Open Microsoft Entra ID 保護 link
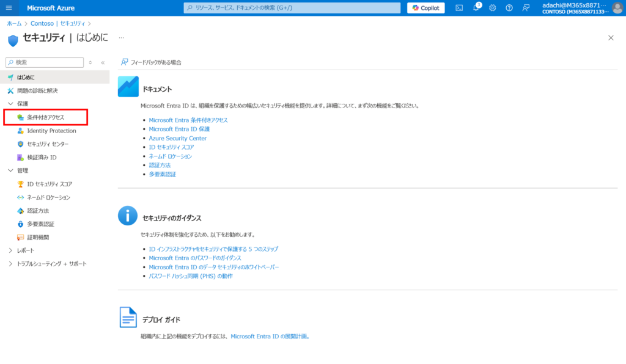Viewport: 626px width, 364px height. point(179,129)
